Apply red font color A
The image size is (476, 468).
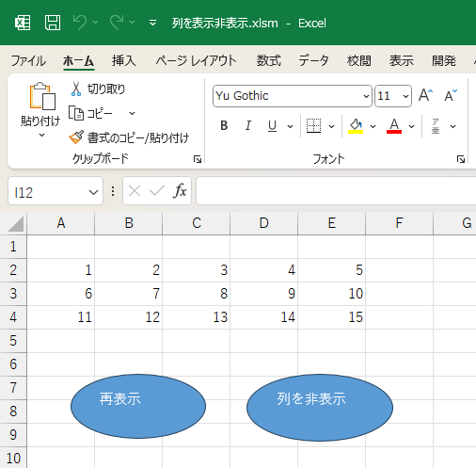394,126
